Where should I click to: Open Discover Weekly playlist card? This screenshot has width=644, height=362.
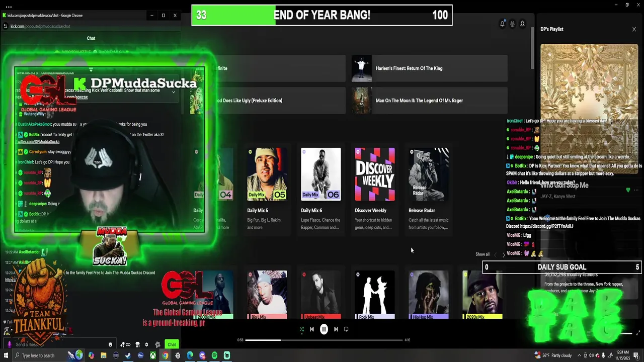pos(374,190)
